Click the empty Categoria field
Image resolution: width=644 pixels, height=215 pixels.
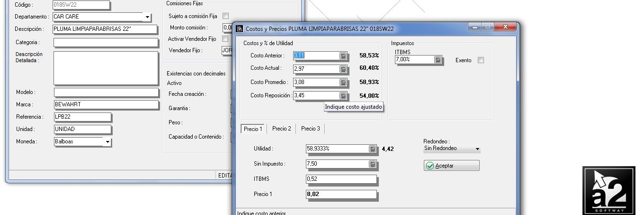pos(106,43)
